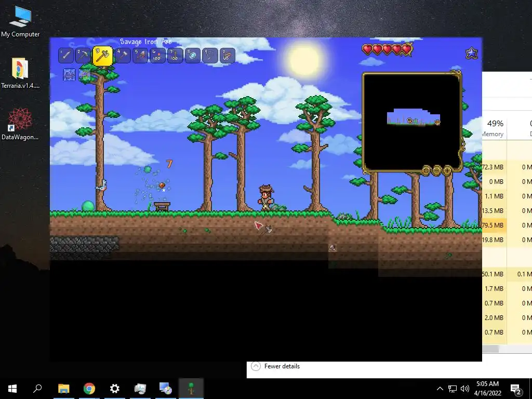Select the item in hotbar slot 9
This screenshot has width=532, height=399.
click(210, 55)
